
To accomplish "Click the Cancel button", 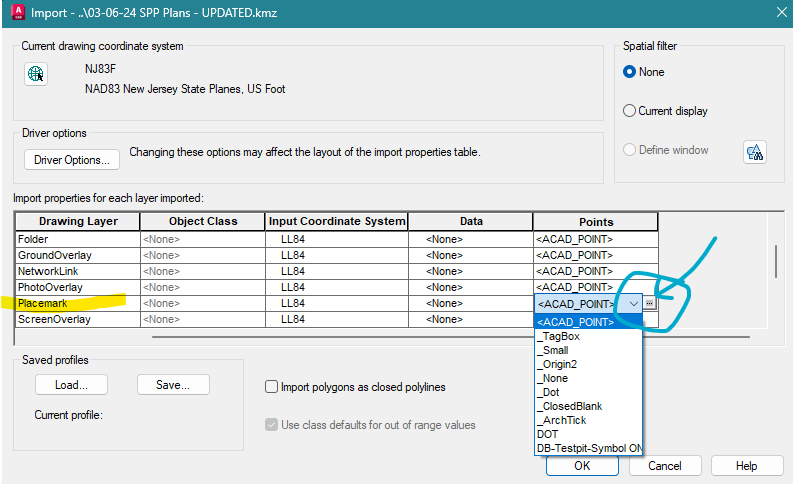I will coord(665,466).
